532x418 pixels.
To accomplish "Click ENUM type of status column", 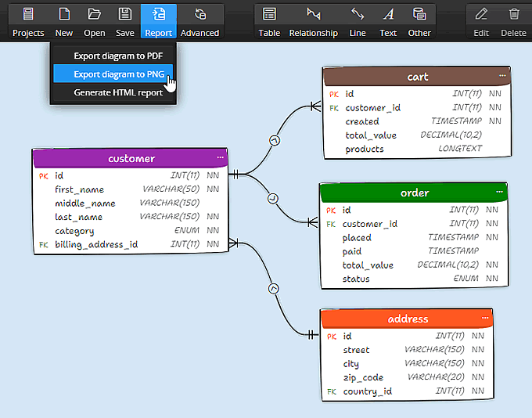I will [x=465, y=279].
